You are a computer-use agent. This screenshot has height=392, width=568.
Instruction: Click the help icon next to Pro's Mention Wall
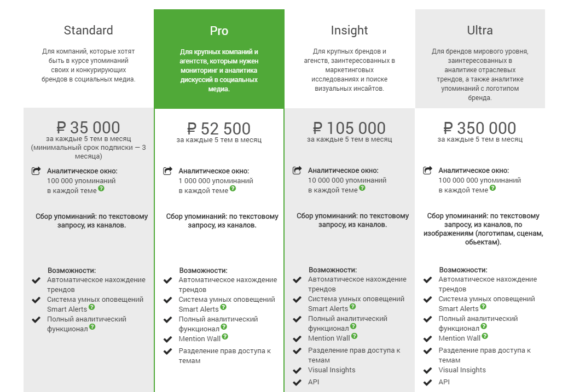coord(225,337)
